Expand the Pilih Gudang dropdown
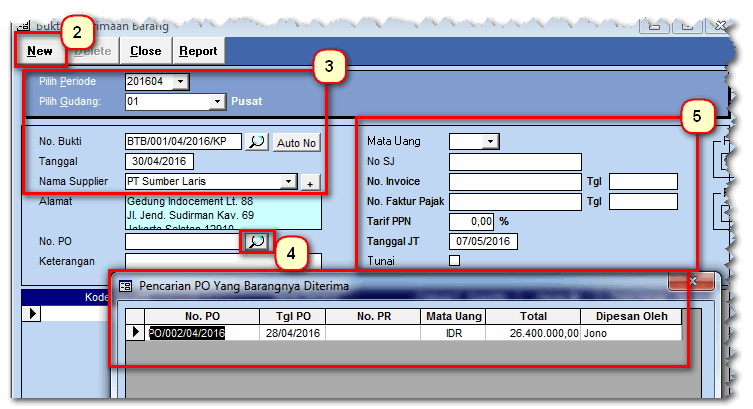The image size is (753, 409). 217,101
